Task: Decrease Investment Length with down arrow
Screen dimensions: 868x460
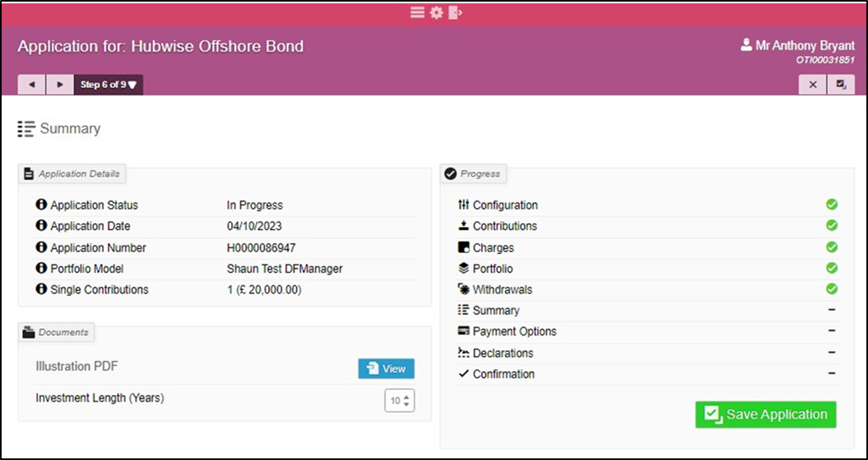Action: (406, 404)
